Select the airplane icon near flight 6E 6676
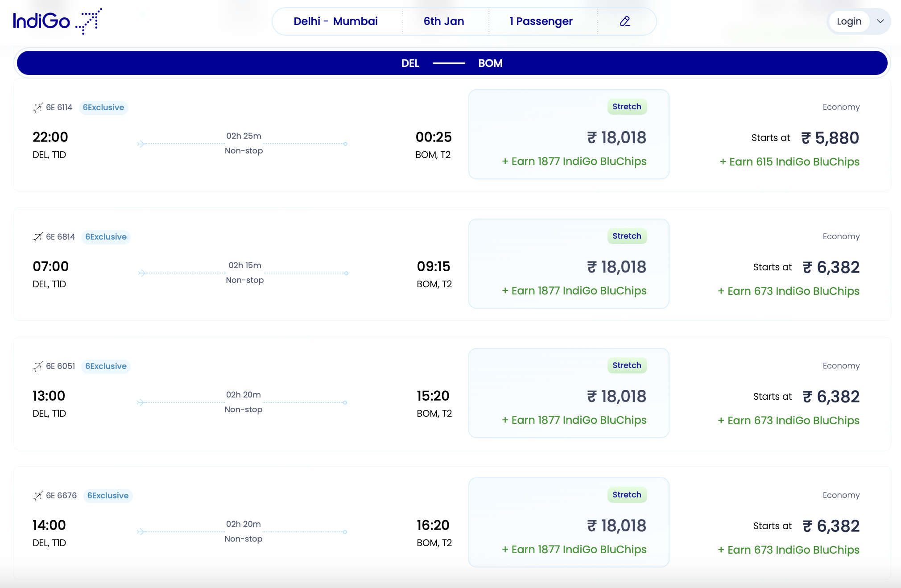The height and width of the screenshot is (588, 901). pyautogui.click(x=38, y=496)
